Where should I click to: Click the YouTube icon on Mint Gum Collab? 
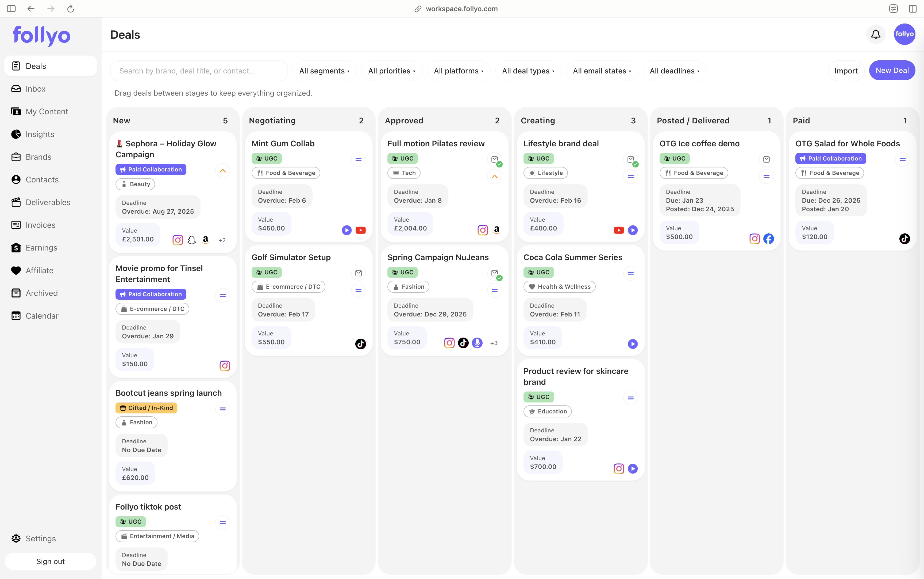(361, 230)
